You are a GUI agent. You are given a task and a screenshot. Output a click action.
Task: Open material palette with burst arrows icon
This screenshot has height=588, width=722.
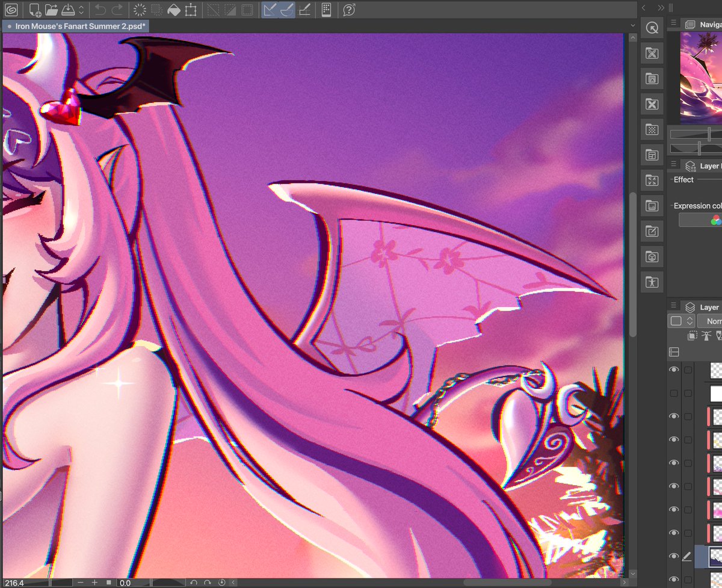(652, 180)
